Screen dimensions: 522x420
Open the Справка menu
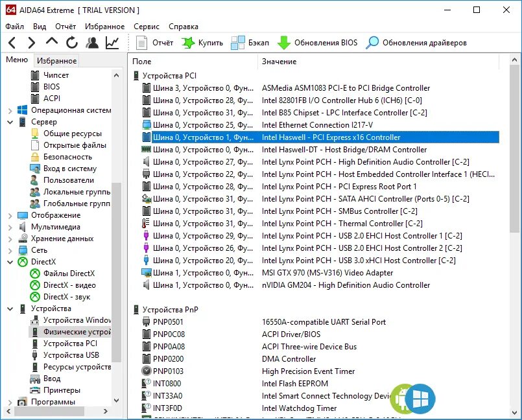(x=184, y=27)
